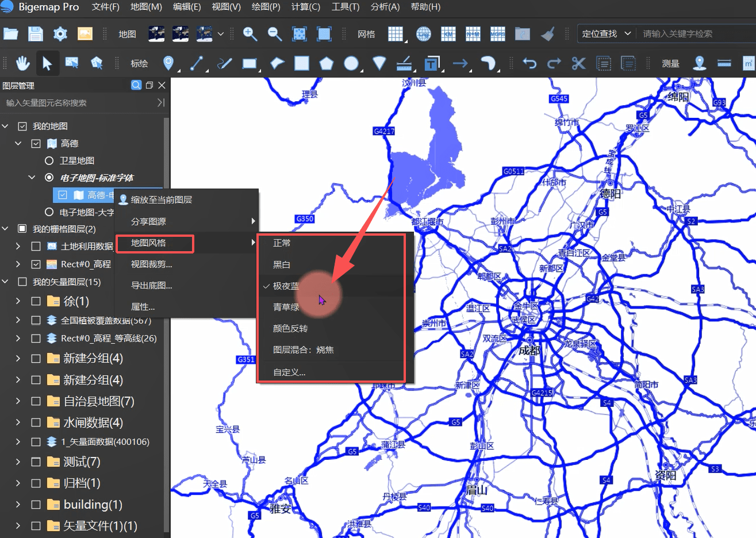This screenshot has width=756, height=538.
Task: Open the 绘图(P) menu
Action: [x=266, y=7]
